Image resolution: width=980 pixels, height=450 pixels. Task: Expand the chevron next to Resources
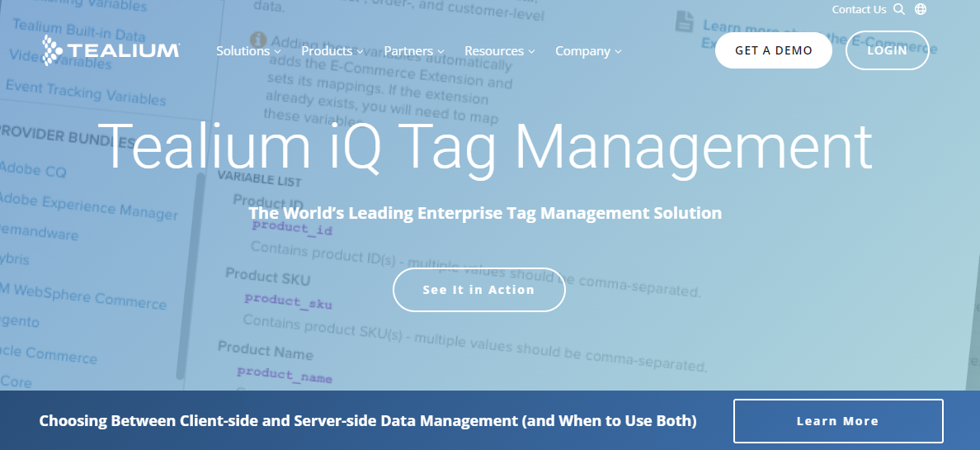[531, 51]
